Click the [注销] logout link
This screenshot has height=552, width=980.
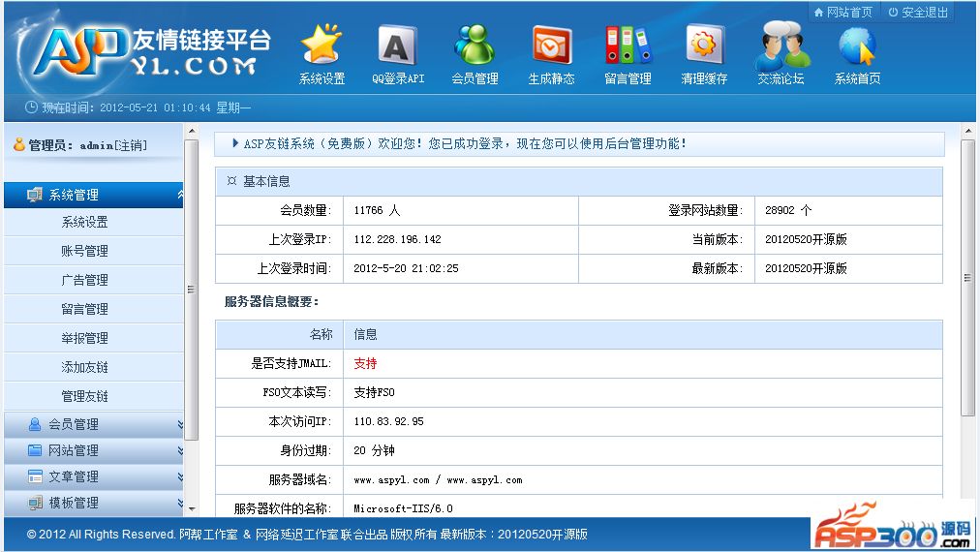click(131, 145)
